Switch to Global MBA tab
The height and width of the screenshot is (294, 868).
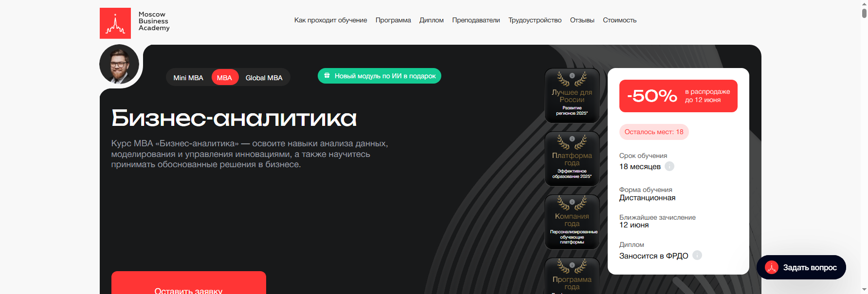click(x=264, y=78)
